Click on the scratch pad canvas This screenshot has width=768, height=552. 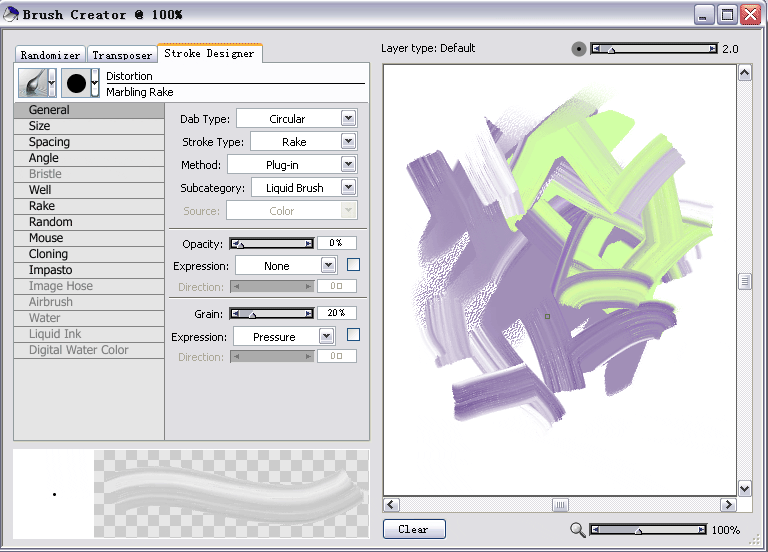tap(560, 280)
